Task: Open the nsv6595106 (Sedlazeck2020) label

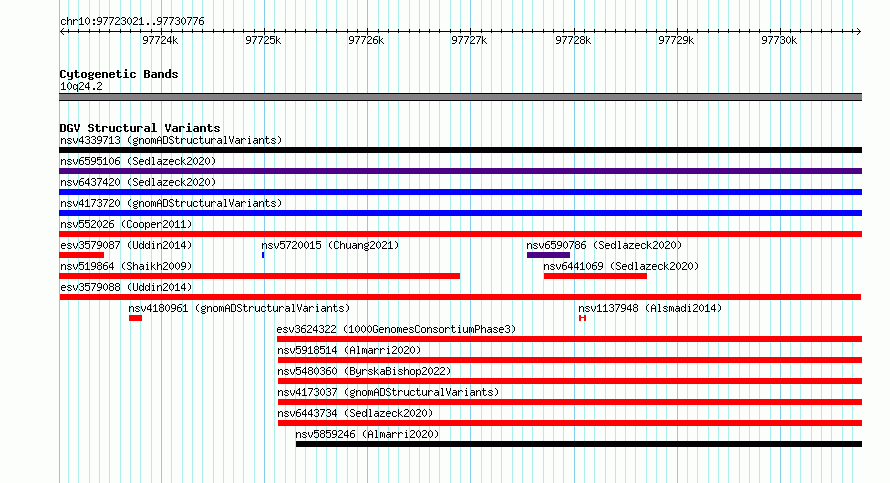Action: (138, 161)
